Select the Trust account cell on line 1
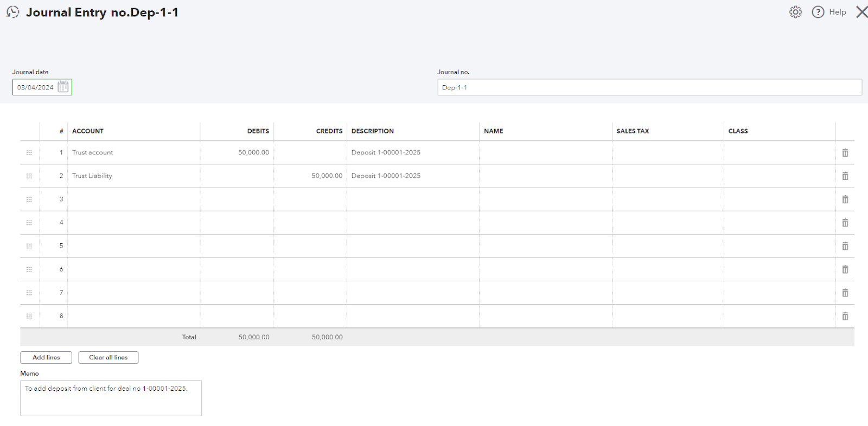Screen dimensions: 868x426 pyautogui.click(x=133, y=153)
